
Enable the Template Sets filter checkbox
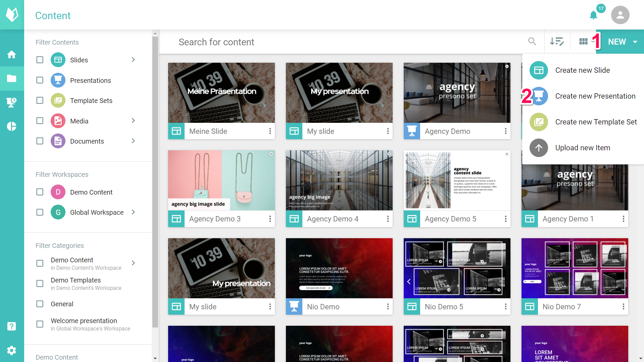(x=40, y=101)
